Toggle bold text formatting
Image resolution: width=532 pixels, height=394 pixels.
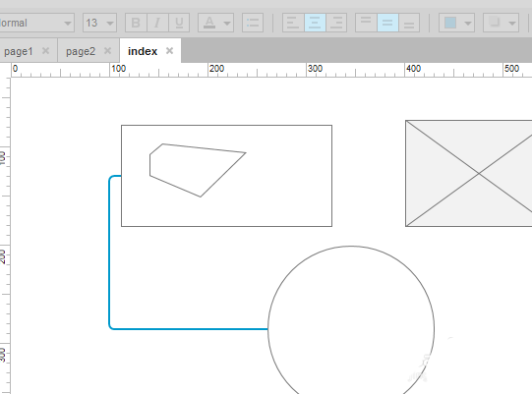click(136, 23)
